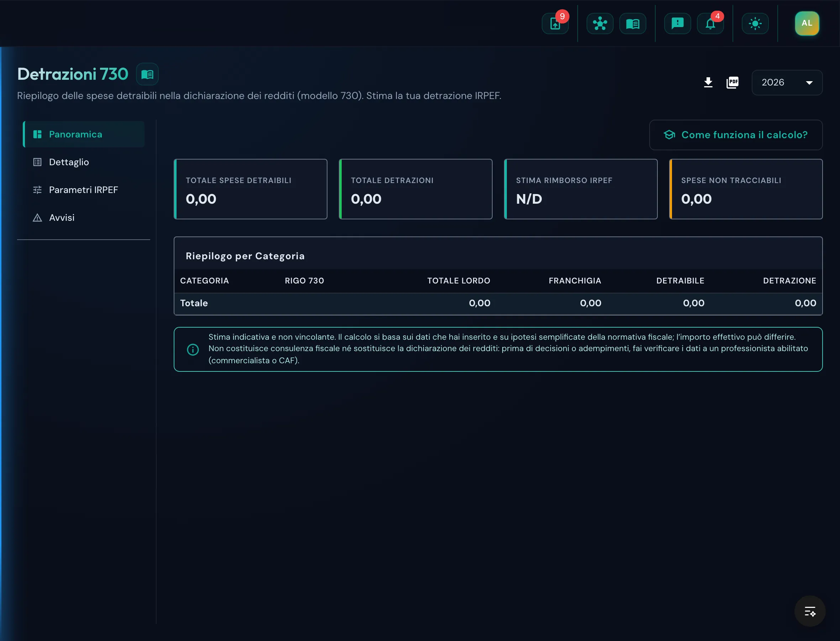Click the info icon in the disclaimer box

tap(193, 349)
